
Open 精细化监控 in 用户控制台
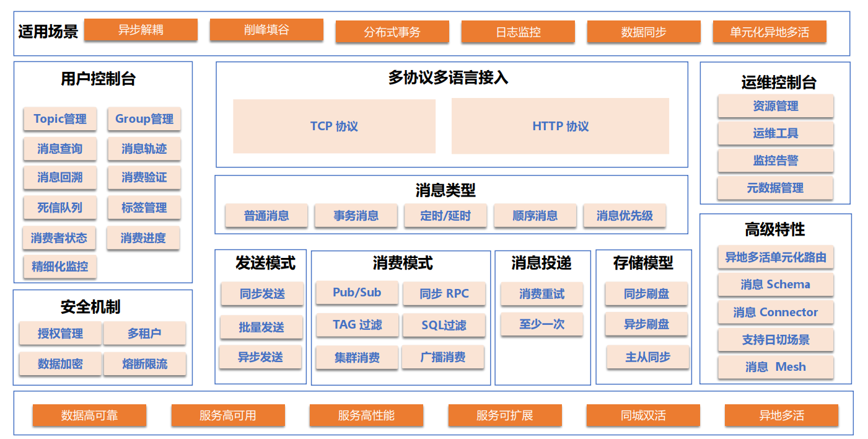click(x=60, y=267)
